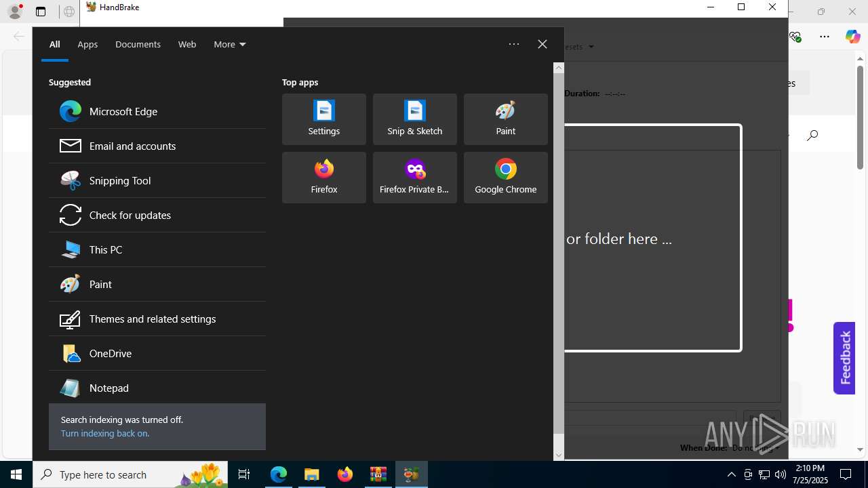Switch to the Apps search tab
868x488 pixels.
tap(87, 45)
